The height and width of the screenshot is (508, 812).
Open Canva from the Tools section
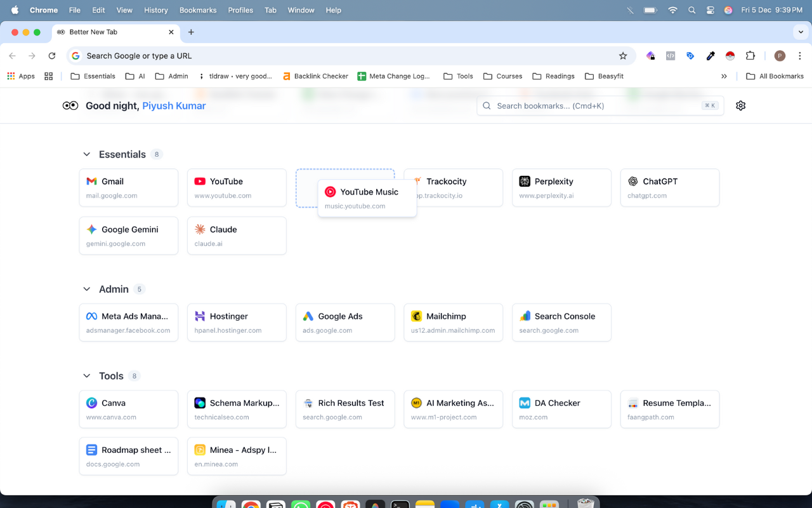[x=128, y=409]
